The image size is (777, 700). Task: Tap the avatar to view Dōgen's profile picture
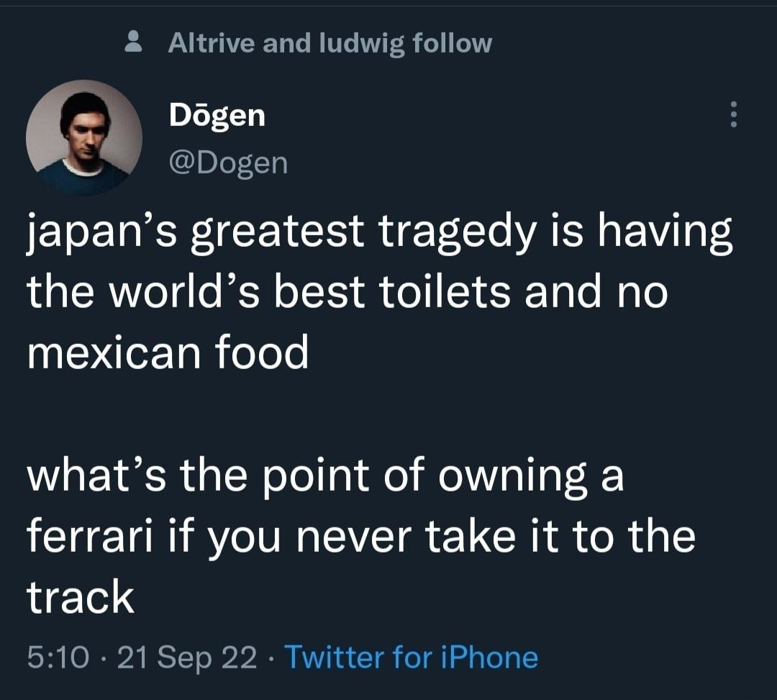pos(86,135)
